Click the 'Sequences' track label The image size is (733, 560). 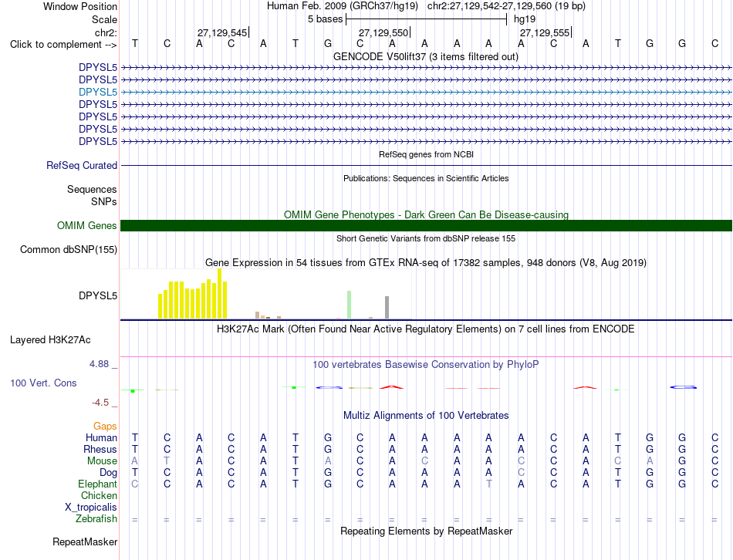(x=92, y=189)
